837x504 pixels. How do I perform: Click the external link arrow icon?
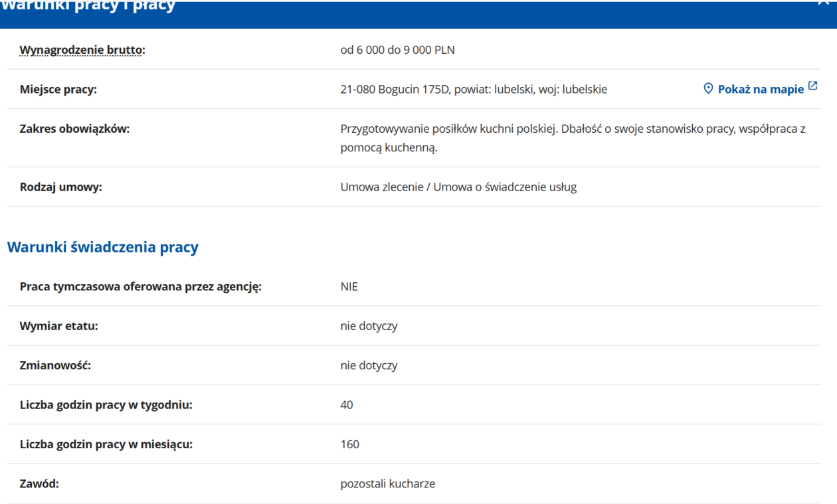click(x=813, y=87)
